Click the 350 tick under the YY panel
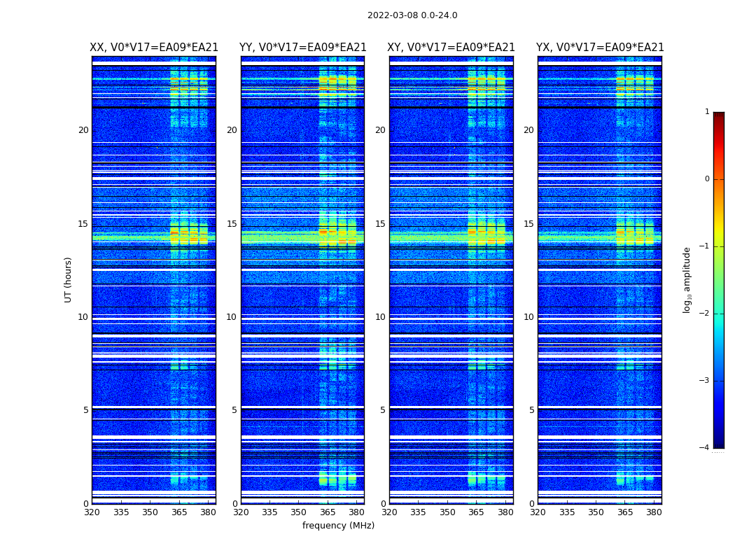Screen dimensions: 735x560 (299, 512)
